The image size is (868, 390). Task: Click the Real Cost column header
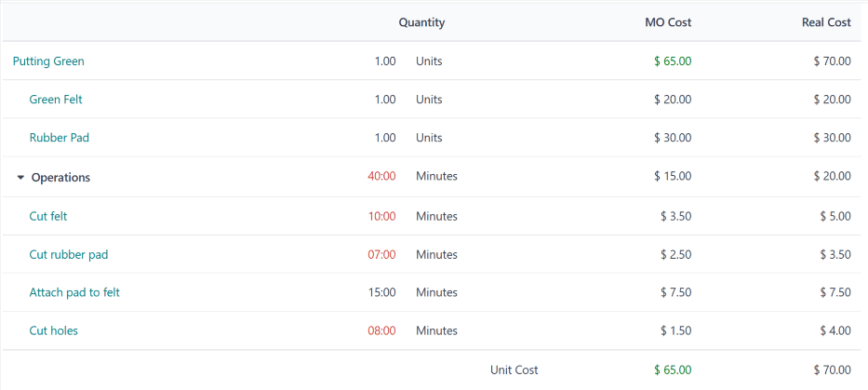coord(826,22)
